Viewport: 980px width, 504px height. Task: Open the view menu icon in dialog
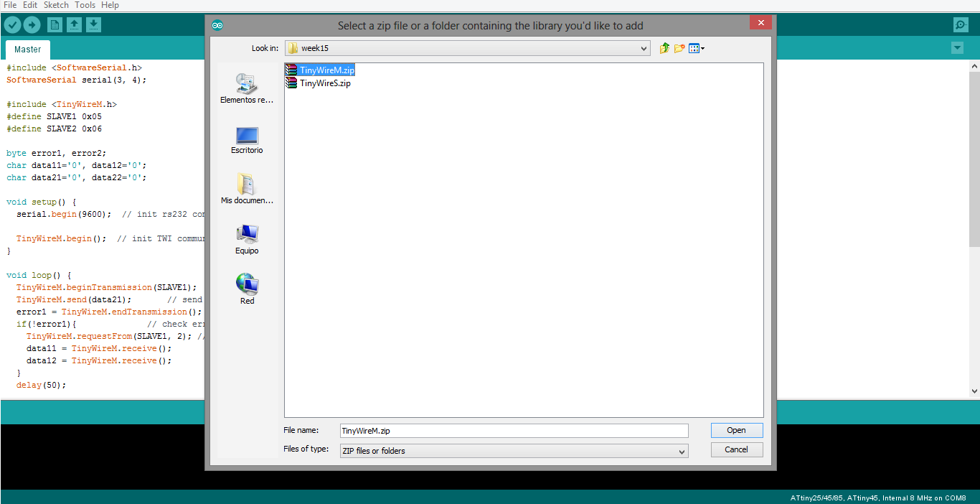(696, 48)
